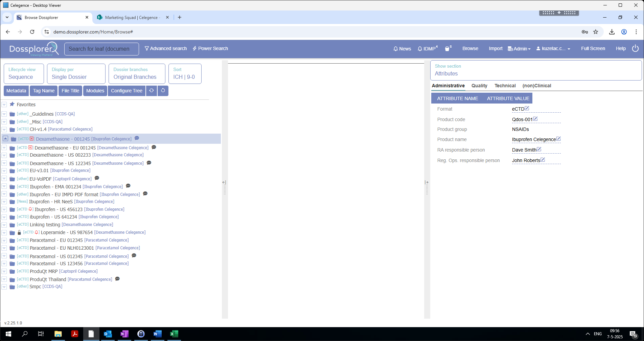The height and width of the screenshot is (341, 644).
Task: Open comments on Paracetamol - US 012345
Action: (x=134, y=255)
